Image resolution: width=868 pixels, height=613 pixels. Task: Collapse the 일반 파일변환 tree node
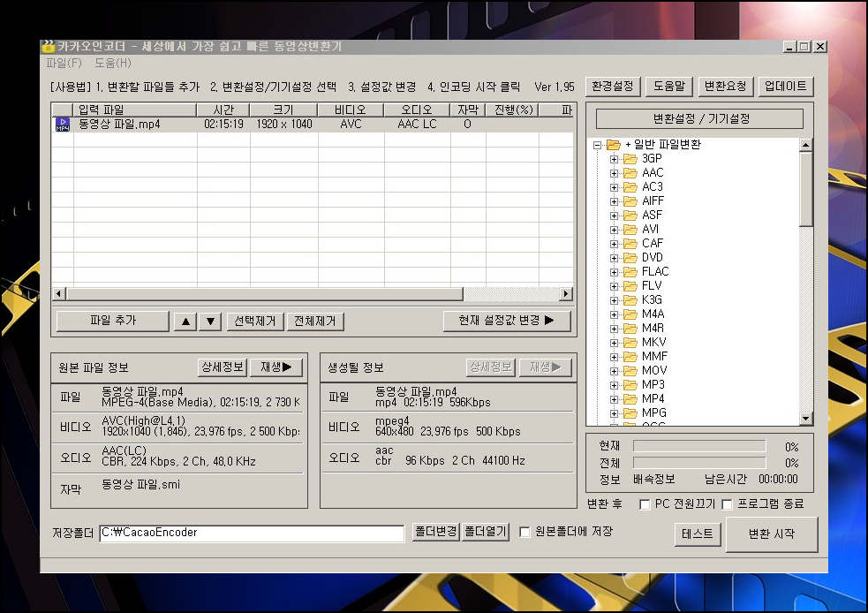pos(597,145)
